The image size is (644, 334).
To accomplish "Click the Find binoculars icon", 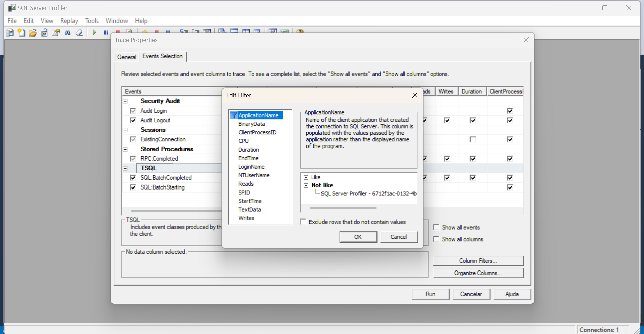I will coord(68,33).
